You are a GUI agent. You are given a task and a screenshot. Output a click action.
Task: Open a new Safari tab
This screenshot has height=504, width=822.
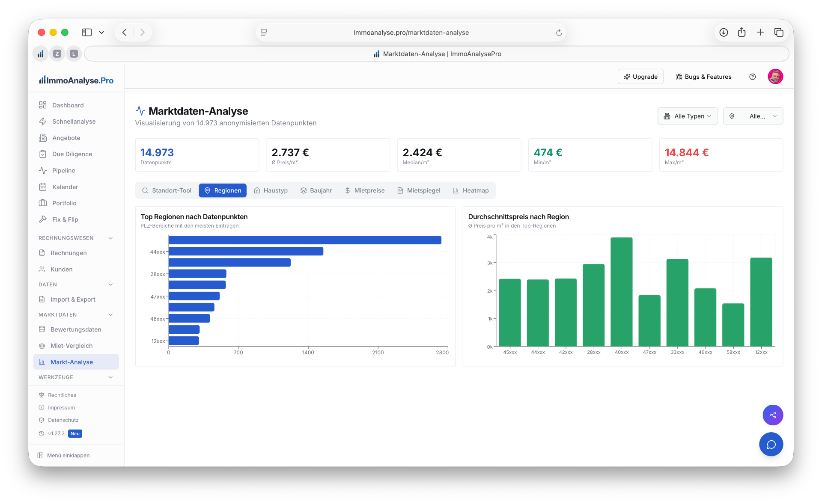click(760, 33)
